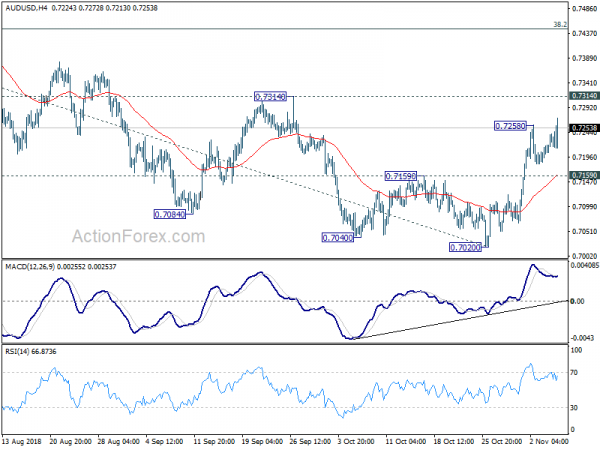
Task: Click the 0.72580 price label
Action: click(x=510, y=126)
